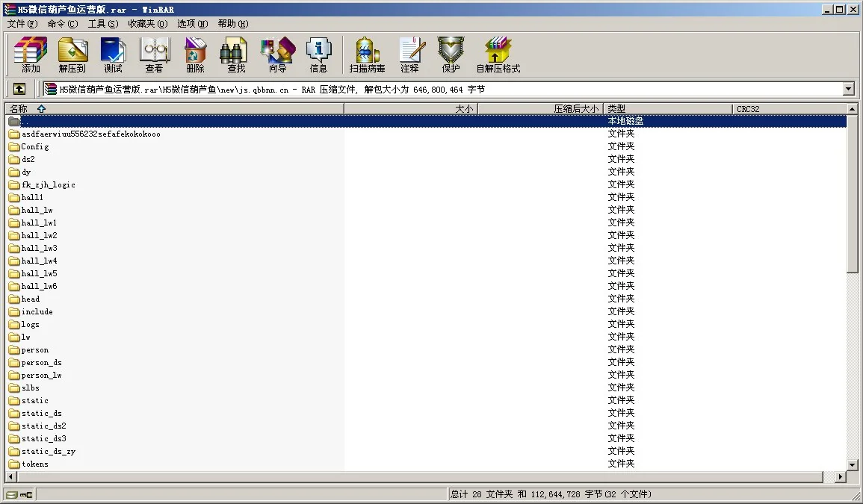
Task: Open the 查看 (View) toolbar icon
Action: (x=154, y=55)
